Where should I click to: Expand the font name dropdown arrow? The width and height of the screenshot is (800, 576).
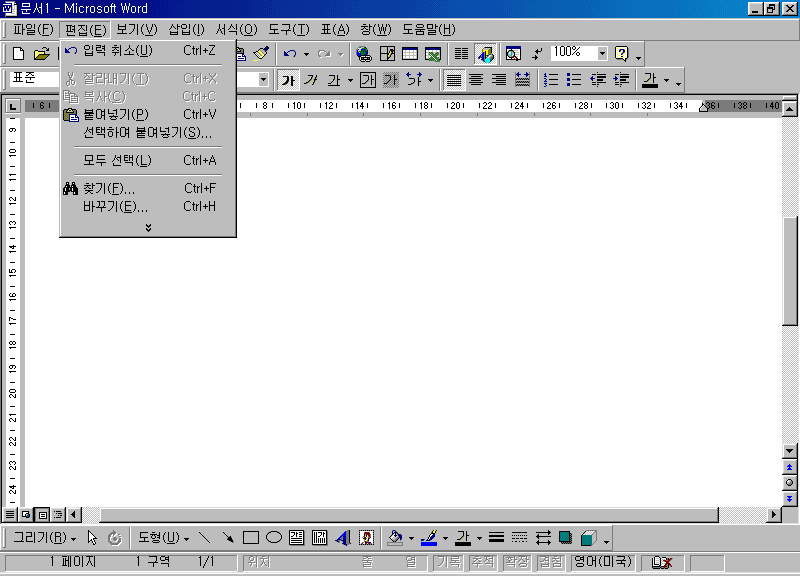coord(263,80)
